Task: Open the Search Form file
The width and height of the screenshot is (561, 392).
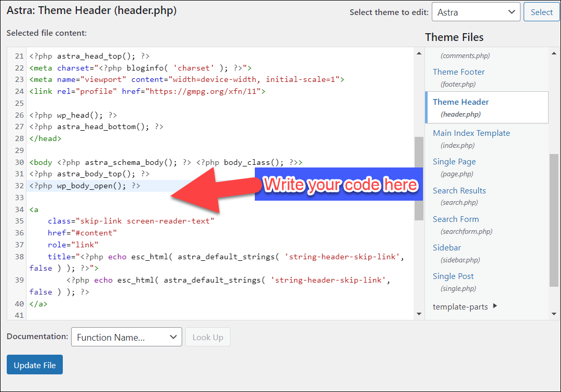Action: (456, 219)
